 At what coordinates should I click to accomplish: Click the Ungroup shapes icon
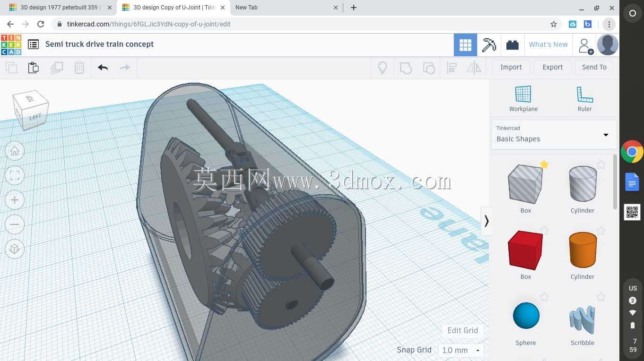tap(429, 68)
